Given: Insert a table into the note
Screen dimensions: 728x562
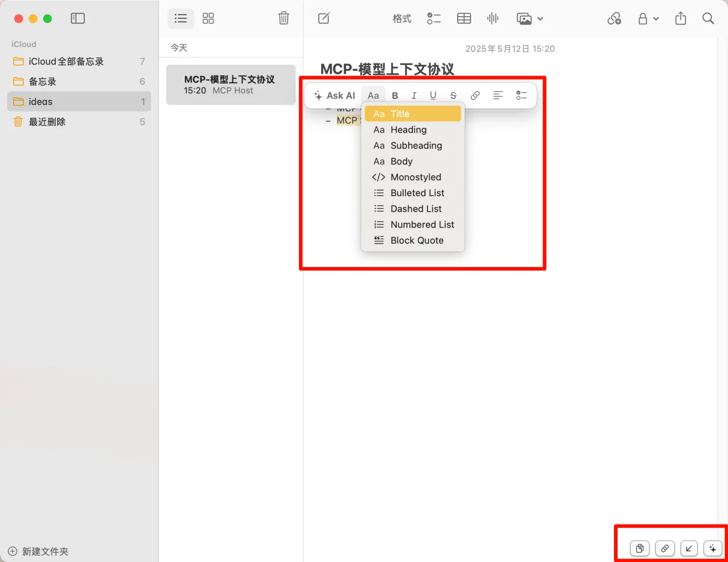Looking at the screenshot, I should click(x=464, y=19).
